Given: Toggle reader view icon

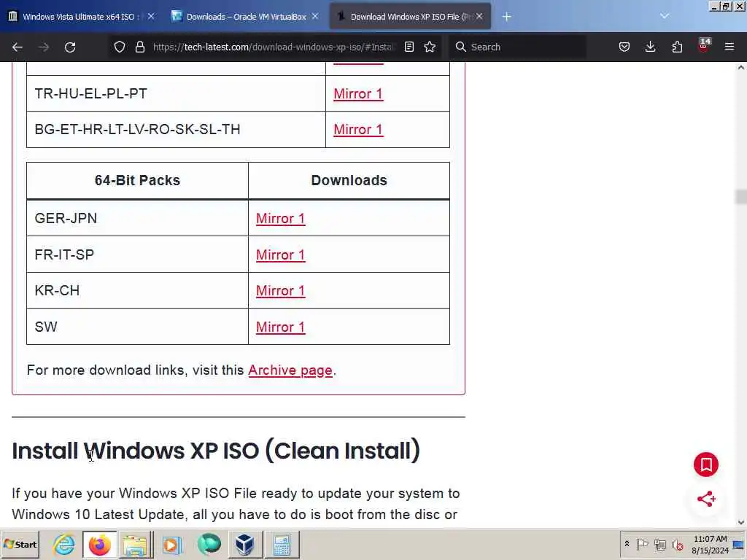Looking at the screenshot, I should 409,47.
